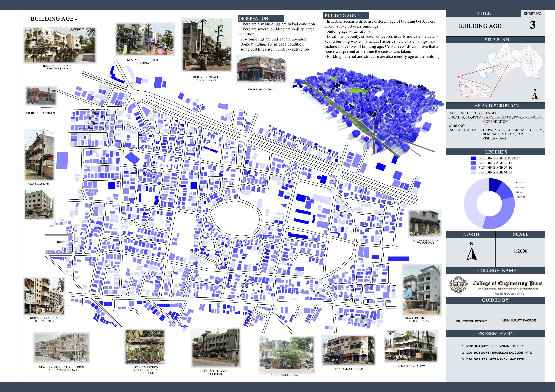Click the 1:2000 scale value

click(x=520, y=251)
